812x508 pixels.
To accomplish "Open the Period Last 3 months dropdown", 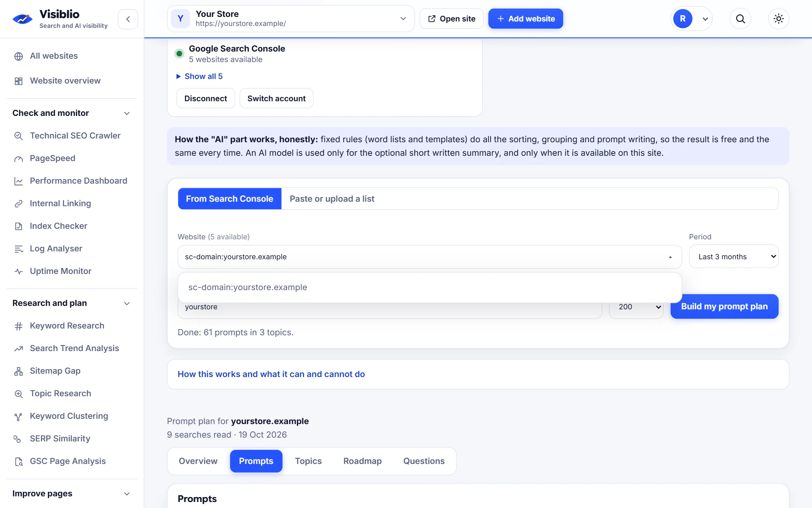I will point(733,257).
